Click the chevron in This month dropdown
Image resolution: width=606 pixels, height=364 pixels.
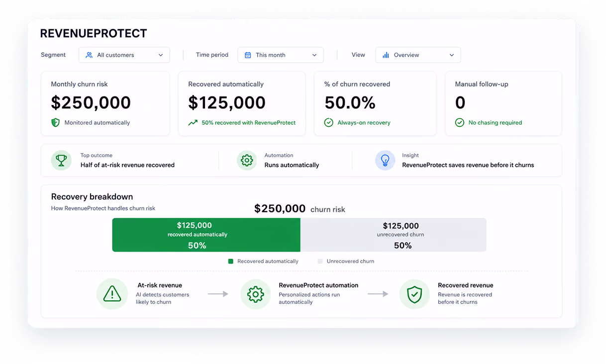tap(314, 55)
